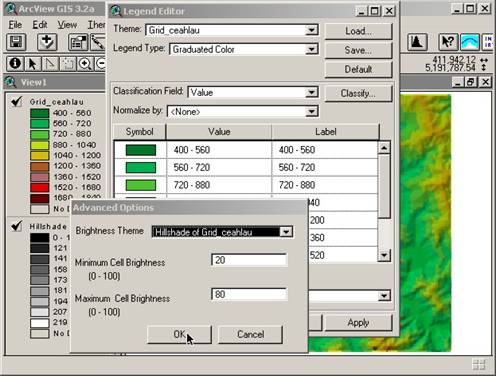
Task: Select the Pointer arrow tool
Action: click(32, 63)
